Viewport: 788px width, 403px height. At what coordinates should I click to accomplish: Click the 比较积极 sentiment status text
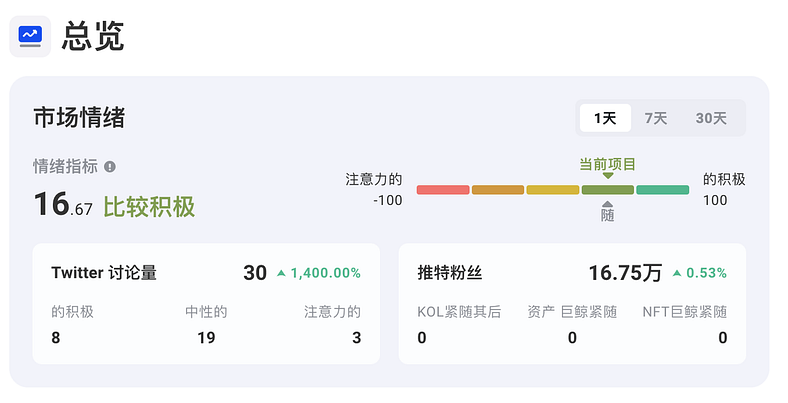pos(149,207)
